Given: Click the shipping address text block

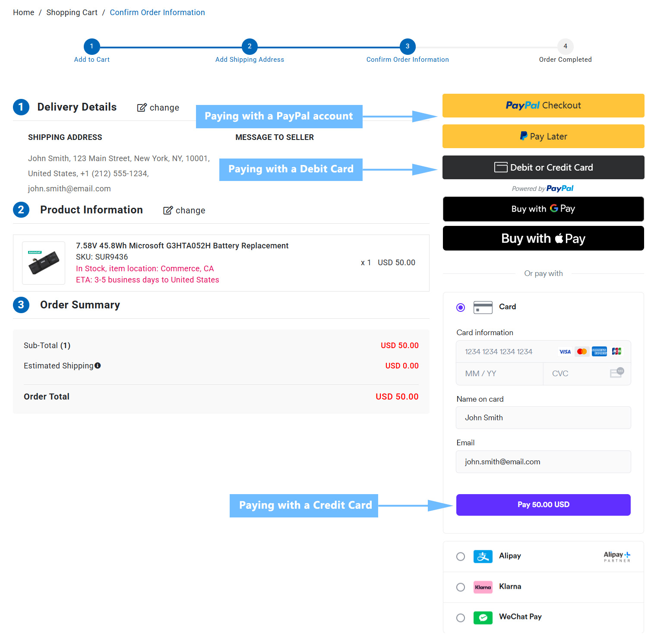Looking at the screenshot, I should point(119,174).
